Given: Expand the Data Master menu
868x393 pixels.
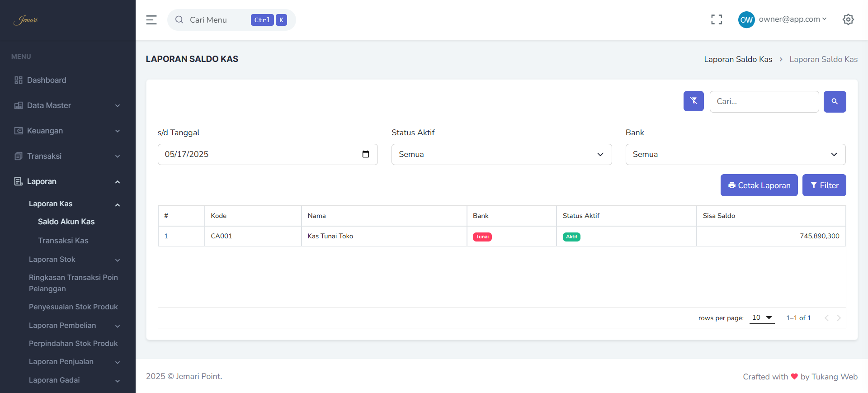Looking at the screenshot, I should (x=68, y=105).
